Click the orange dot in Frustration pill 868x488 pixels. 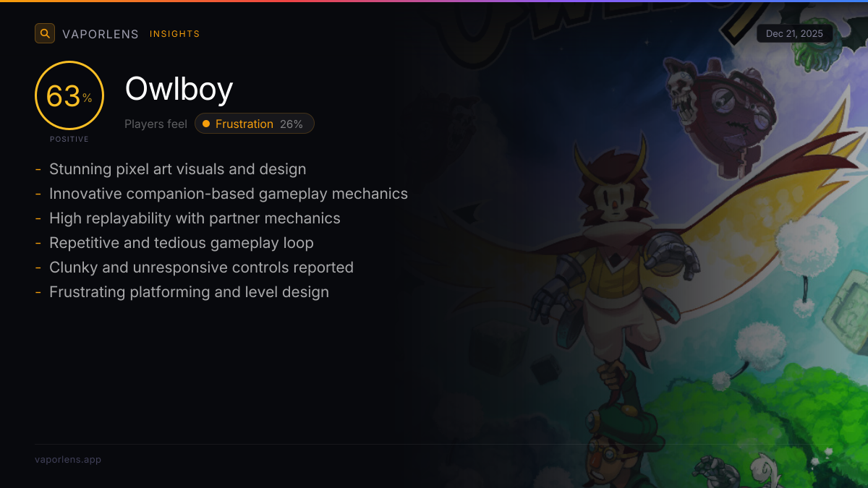pyautogui.click(x=206, y=124)
